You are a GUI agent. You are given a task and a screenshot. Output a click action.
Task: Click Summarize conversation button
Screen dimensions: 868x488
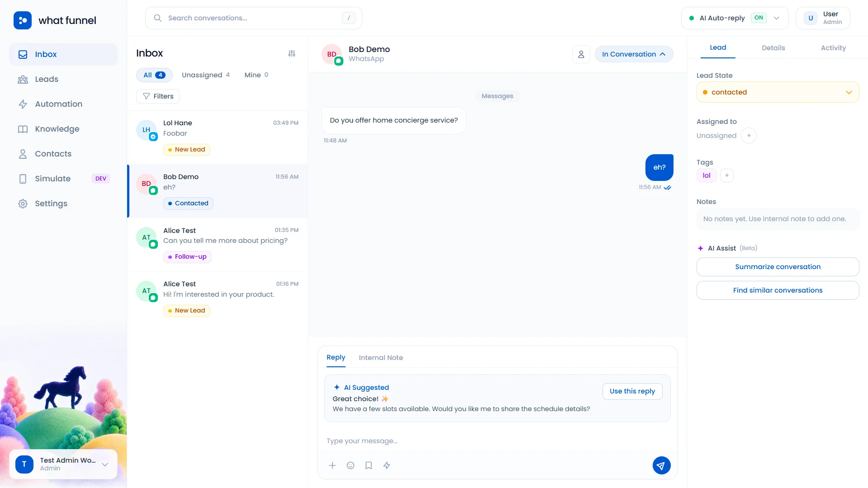tap(778, 267)
